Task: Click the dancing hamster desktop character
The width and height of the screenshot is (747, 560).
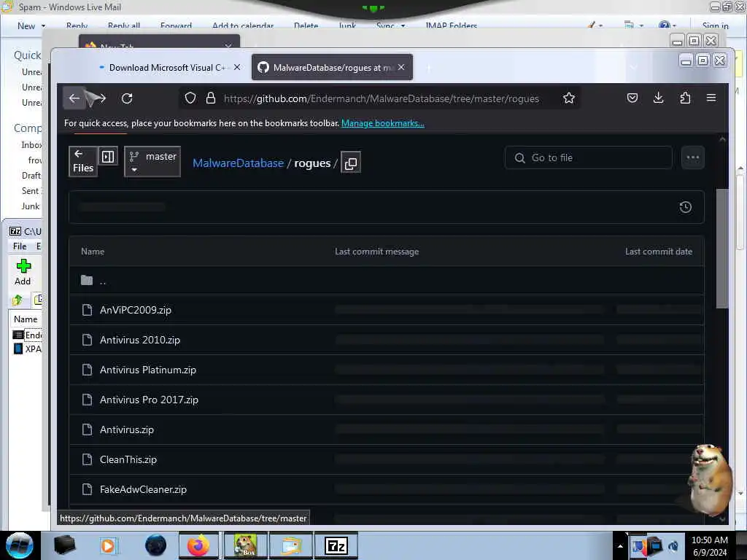Action: tap(709, 481)
